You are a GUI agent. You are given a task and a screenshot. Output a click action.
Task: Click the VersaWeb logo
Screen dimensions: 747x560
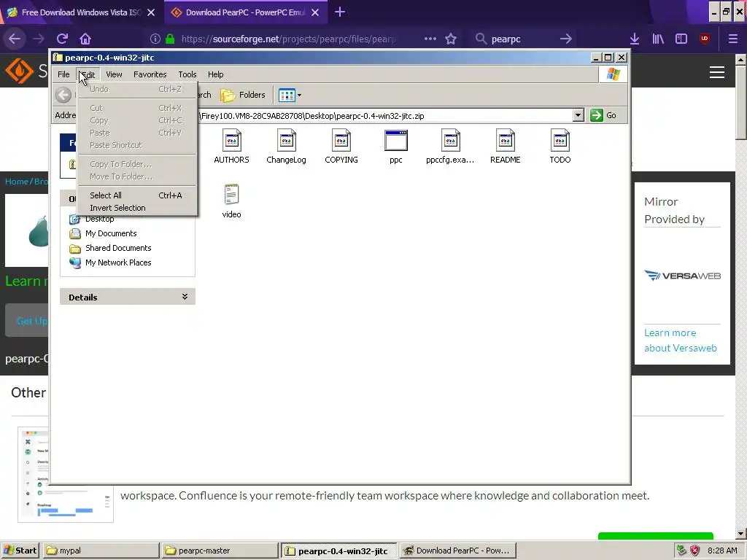pyautogui.click(x=682, y=276)
